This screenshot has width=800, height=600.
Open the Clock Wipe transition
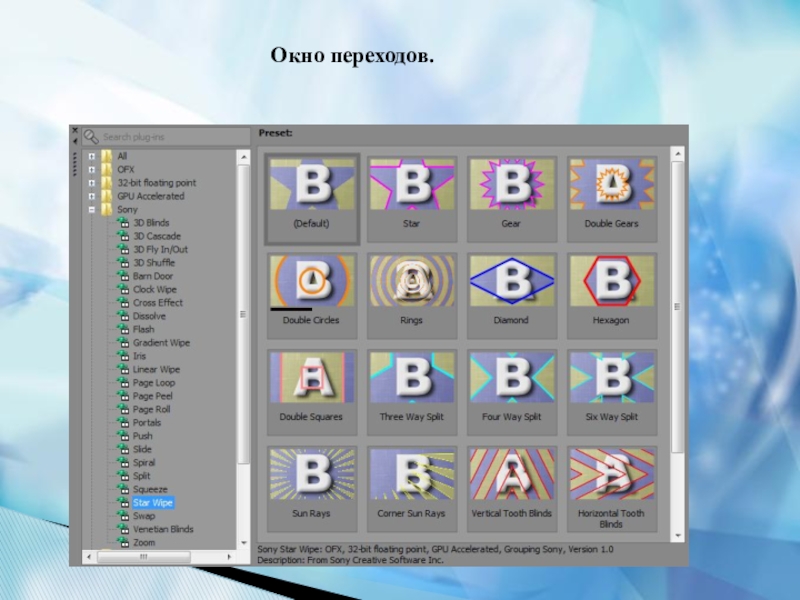pyautogui.click(x=153, y=290)
